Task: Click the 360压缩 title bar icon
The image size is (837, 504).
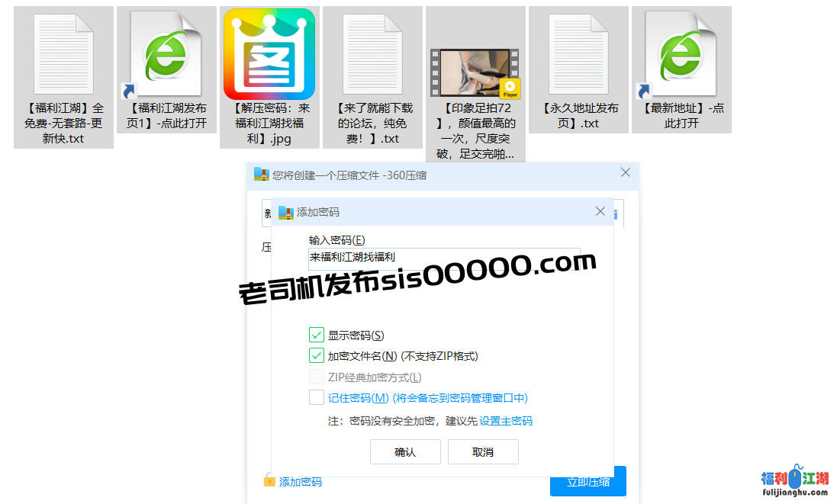Action: [x=259, y=175]
